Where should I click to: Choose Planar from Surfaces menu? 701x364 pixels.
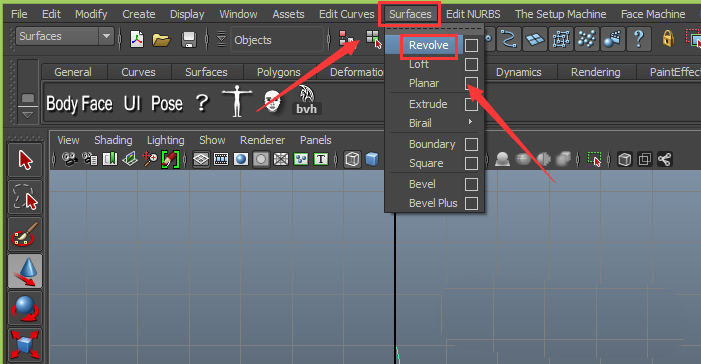[x=424, y=83]
